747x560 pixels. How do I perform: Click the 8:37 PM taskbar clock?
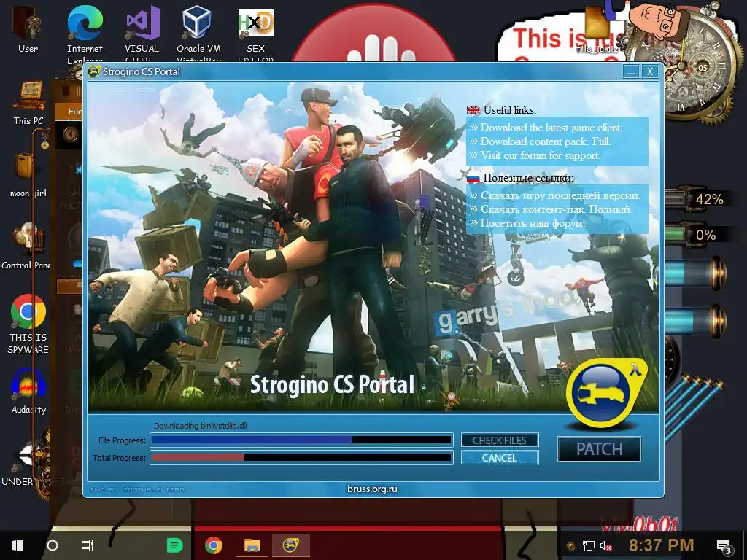click(x=661, y=545)
